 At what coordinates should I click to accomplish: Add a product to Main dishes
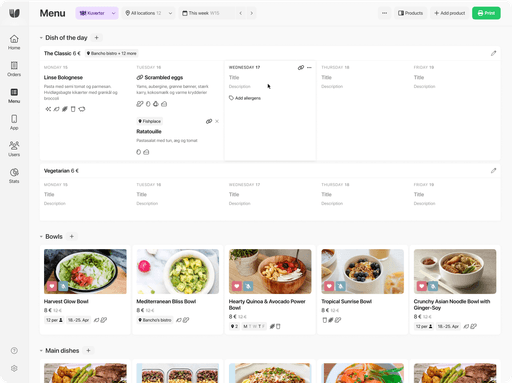[88, 351]
